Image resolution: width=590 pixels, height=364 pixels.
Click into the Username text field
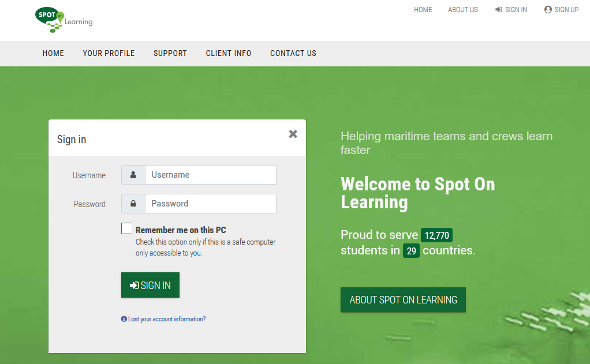pos(210,175)
